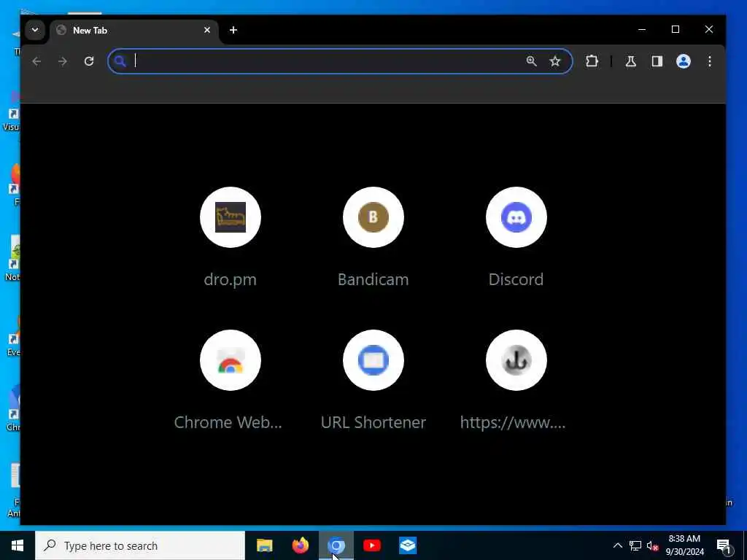Open the tab search dropdown arrow

point(35,30)
